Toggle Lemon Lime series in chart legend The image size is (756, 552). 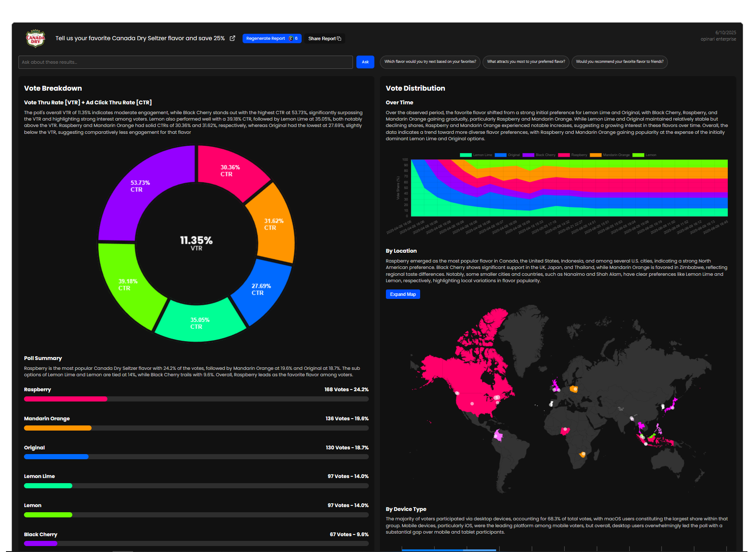coord(476,155)
